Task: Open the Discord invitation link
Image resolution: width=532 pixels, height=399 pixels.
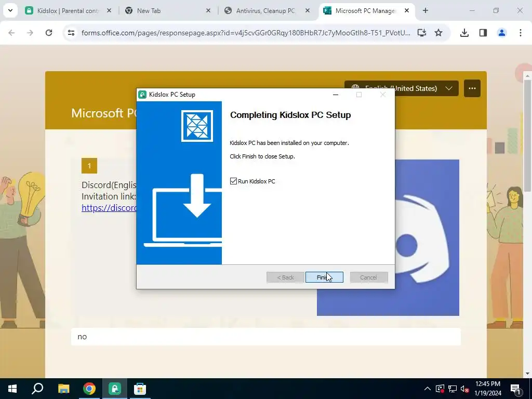Action: pyautogui.click(x=109, y=208)
